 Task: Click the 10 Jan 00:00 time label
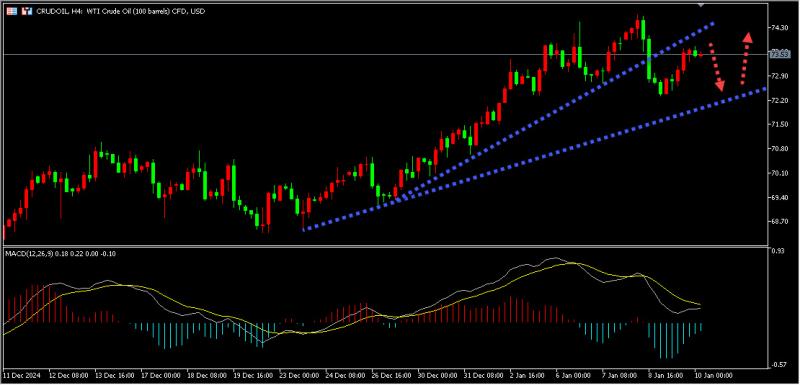714,374
